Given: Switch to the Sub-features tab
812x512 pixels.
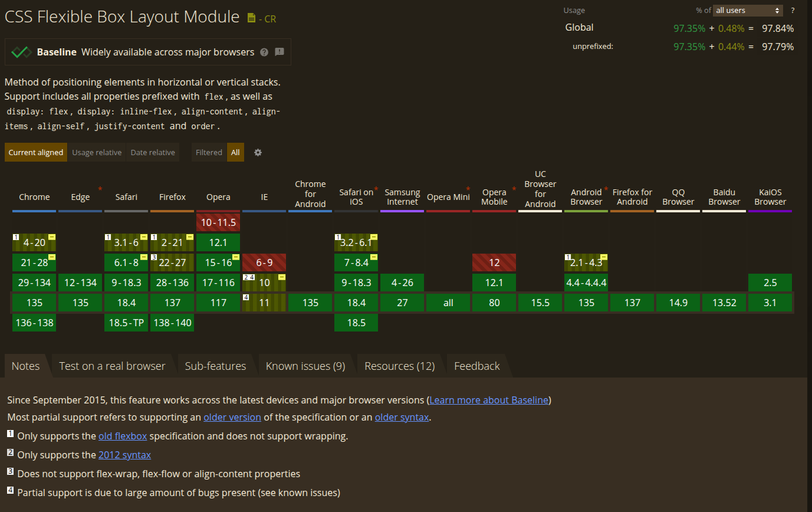Looking at the screenshot, I should (215, 366).
